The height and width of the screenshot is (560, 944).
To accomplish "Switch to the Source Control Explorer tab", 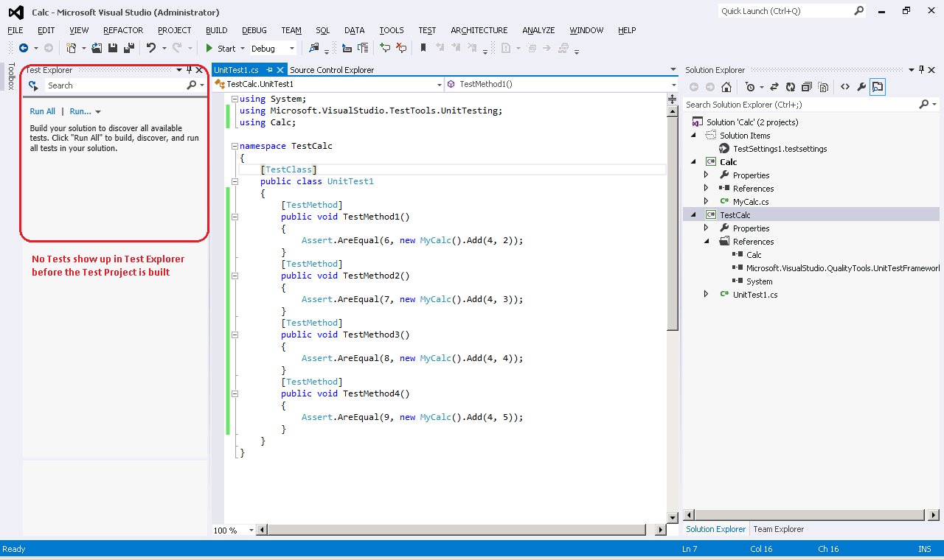I will (332, 69).
